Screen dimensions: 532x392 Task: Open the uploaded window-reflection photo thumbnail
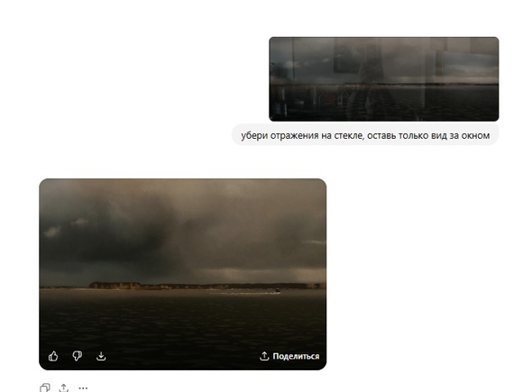[384, 79]
